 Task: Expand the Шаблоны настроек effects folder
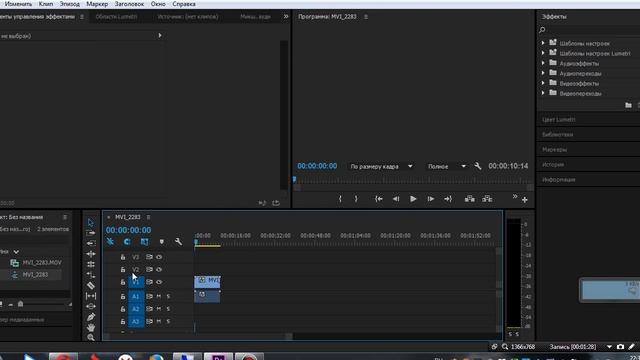coord(543,43)
